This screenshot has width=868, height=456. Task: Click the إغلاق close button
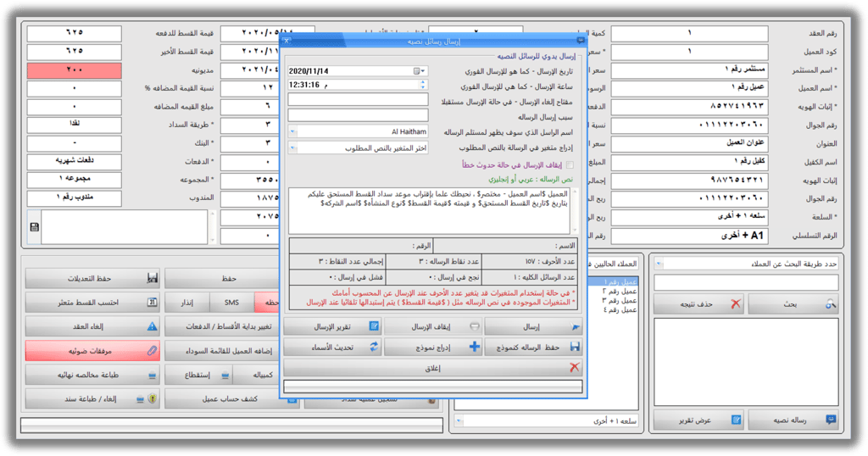[433, 368]
